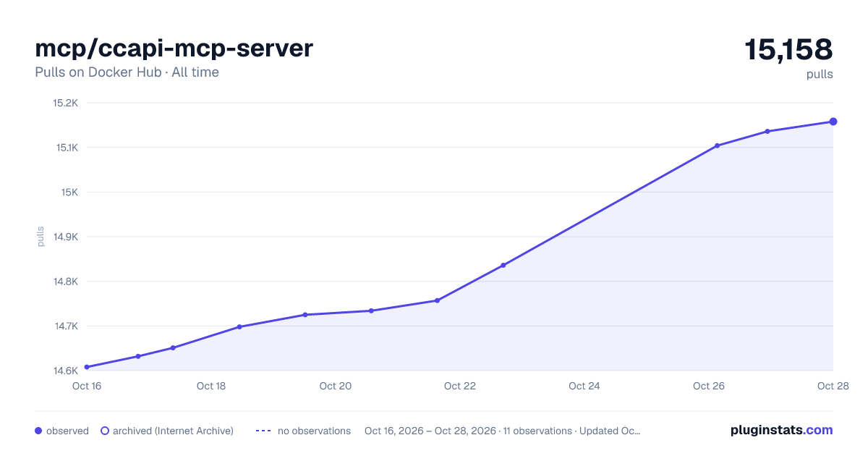868x456 pixels.
Task: Click the 14.7K y-axis label
Action: point(65,326)
